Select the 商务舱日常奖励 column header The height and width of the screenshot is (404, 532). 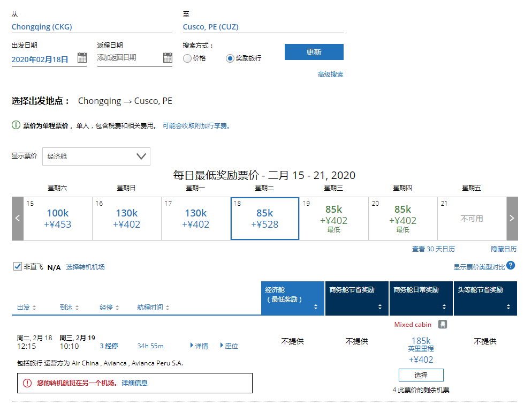coord(421,298)
